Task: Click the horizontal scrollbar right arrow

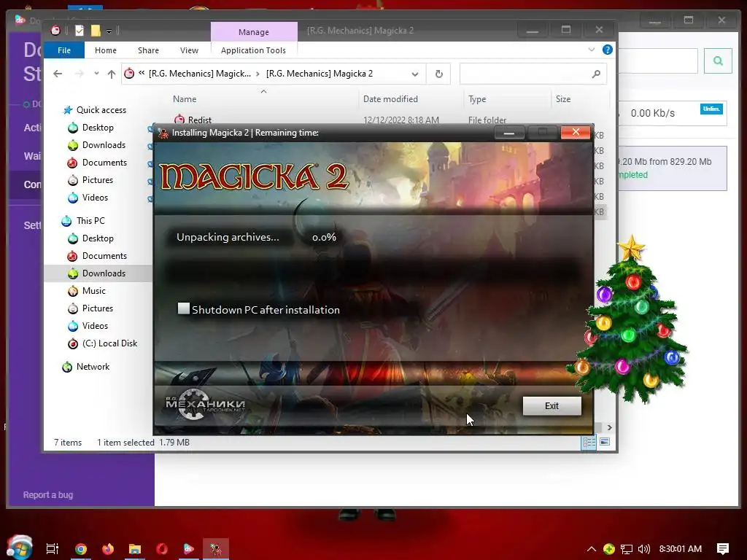Action: 609,427
